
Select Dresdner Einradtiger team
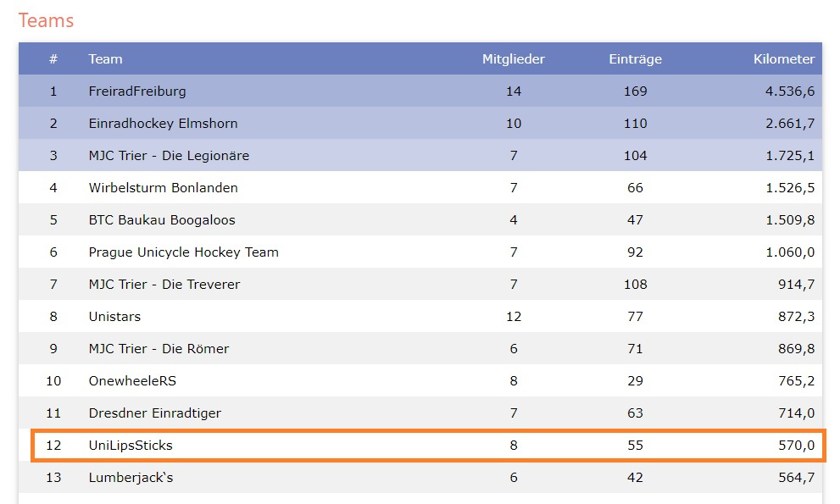coord(154,413)
